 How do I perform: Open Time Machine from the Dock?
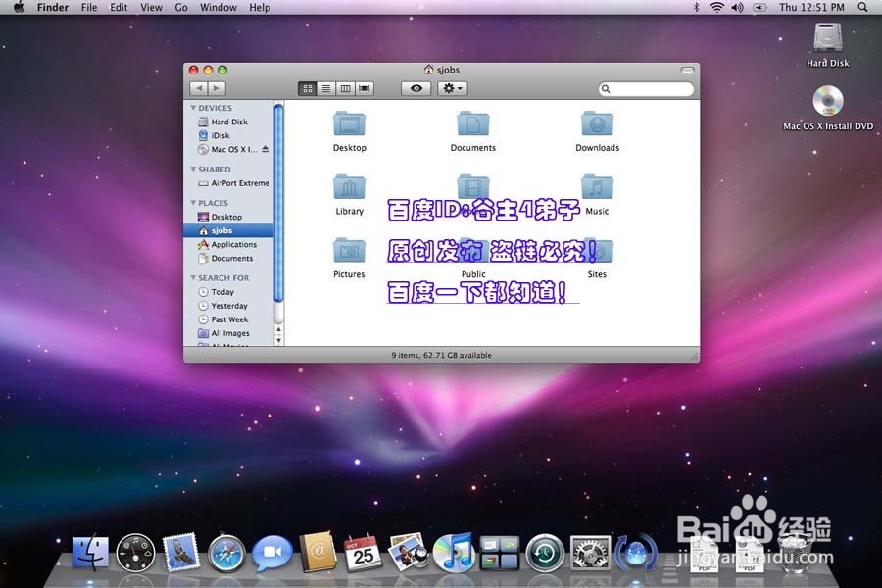[544, 553]
